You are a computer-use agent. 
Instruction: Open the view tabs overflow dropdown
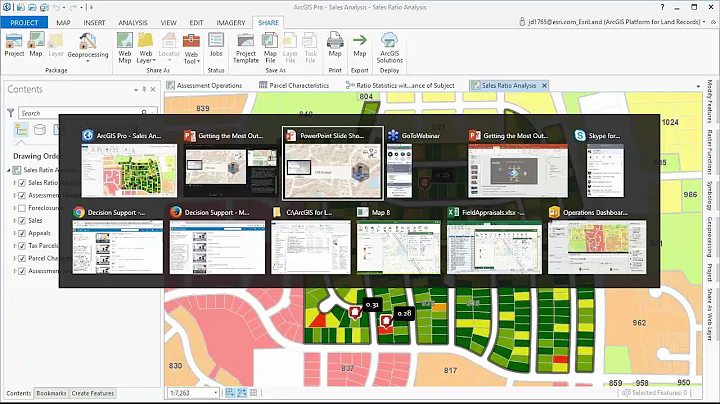(x=698, y=86)
